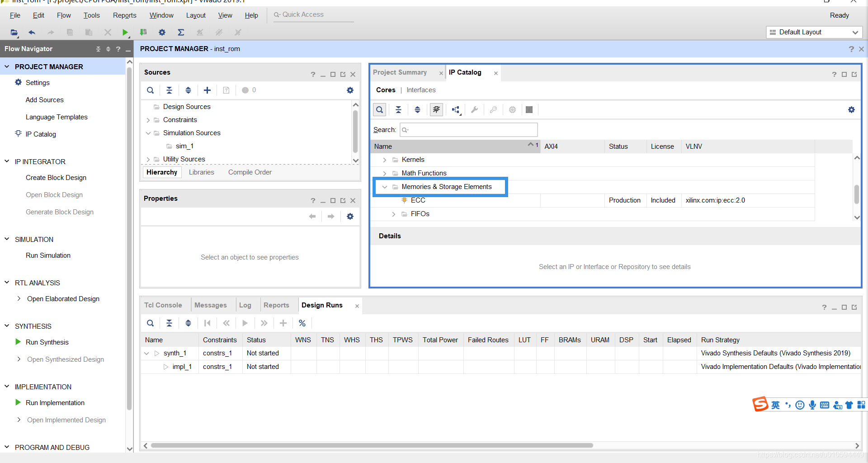Switch to Project Summary tab

point(400,72)
